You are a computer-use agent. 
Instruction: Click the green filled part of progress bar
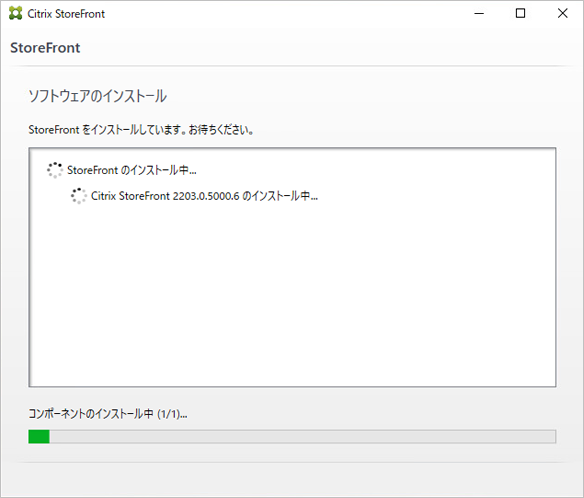coord(39,437)
